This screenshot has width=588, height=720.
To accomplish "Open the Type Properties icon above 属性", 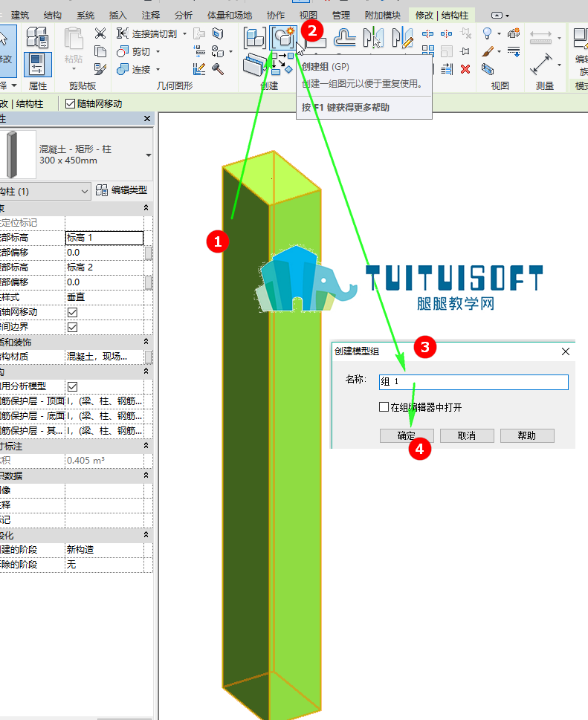I will click(36, 38).
